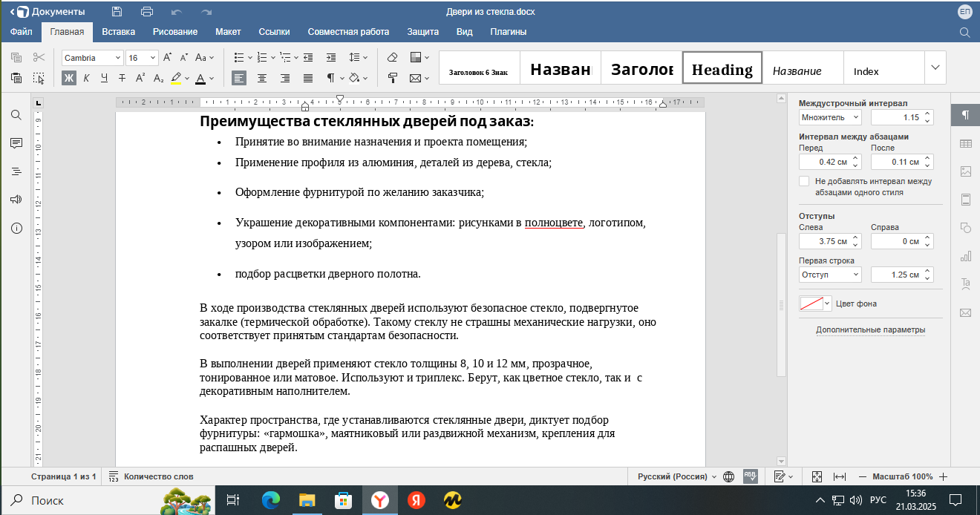Switch to the Ссылки tab
Screen dimensions: 980x515
point(274,32)
